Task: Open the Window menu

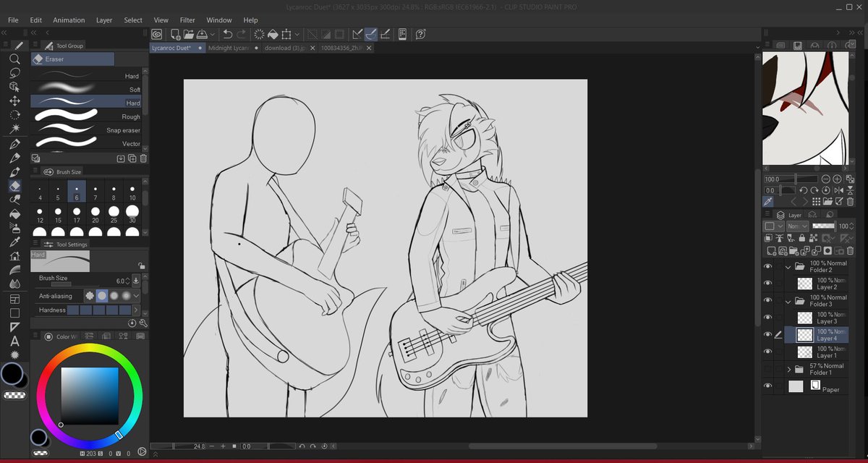Action: 219,20
